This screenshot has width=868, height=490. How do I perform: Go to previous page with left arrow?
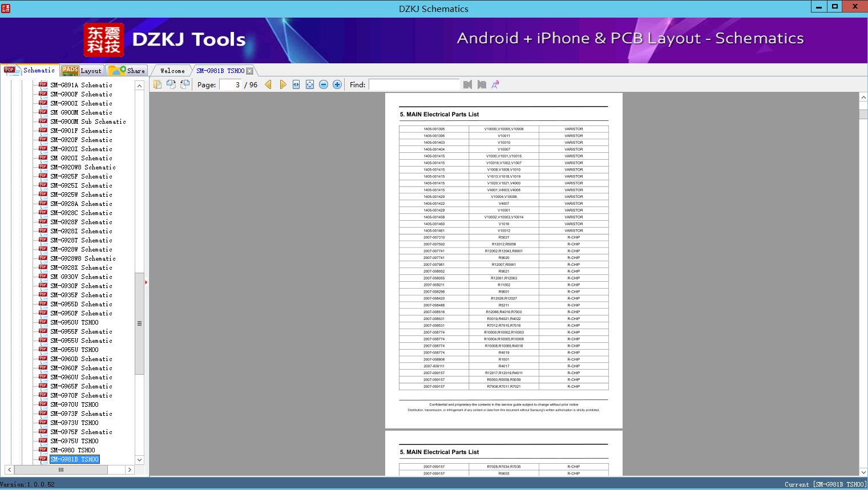268,84
